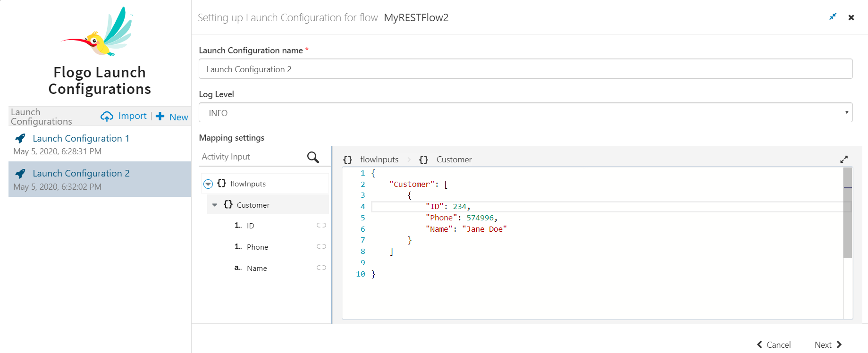Click the May 5, 2020, 6:32:02 PM timestamp
Image resolution: width=868 pixels, height=353 pixels.
(57, 187)
